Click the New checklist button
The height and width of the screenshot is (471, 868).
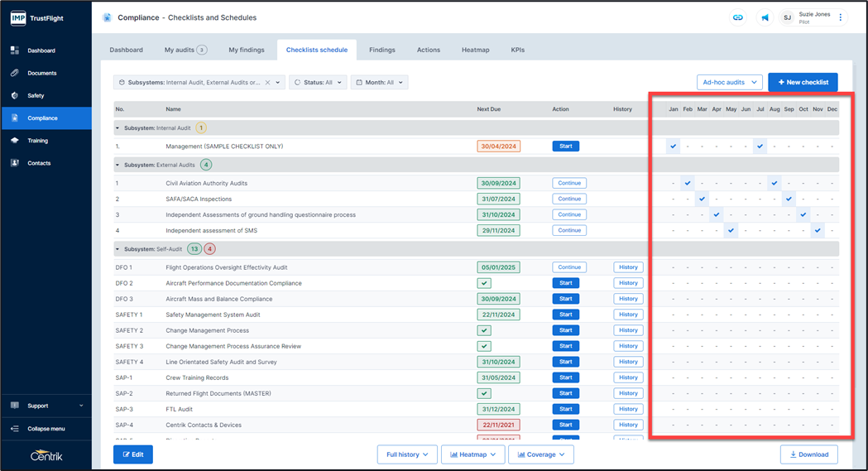[x=803, y=82]
